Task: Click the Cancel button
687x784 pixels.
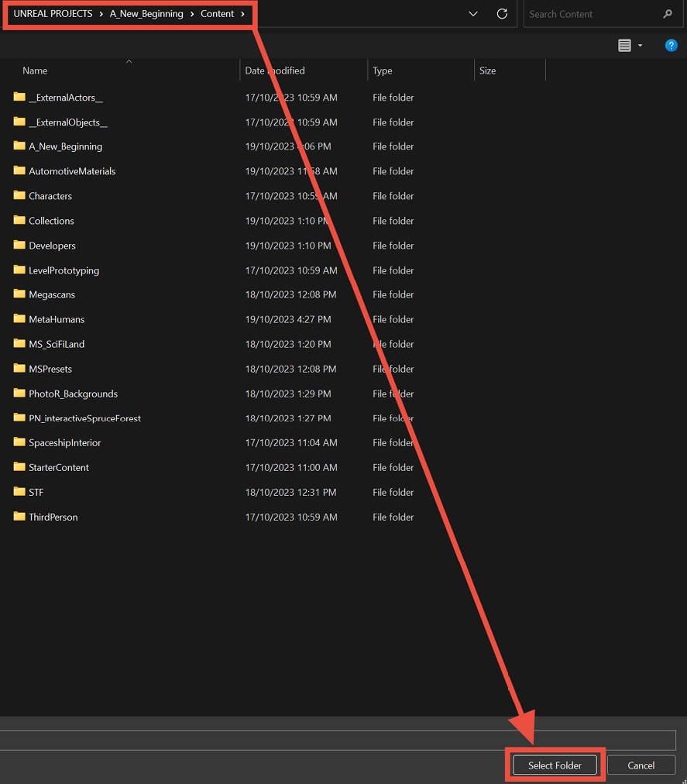Action: click(641, 765)
